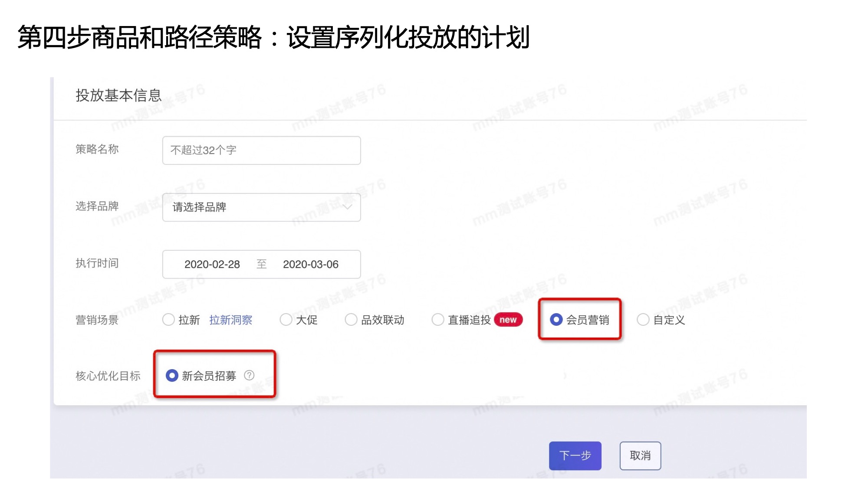The width and height of the screenshot is (868, 488).
Task: Open the 拉新洞察 link
Action: coord(230,320)
